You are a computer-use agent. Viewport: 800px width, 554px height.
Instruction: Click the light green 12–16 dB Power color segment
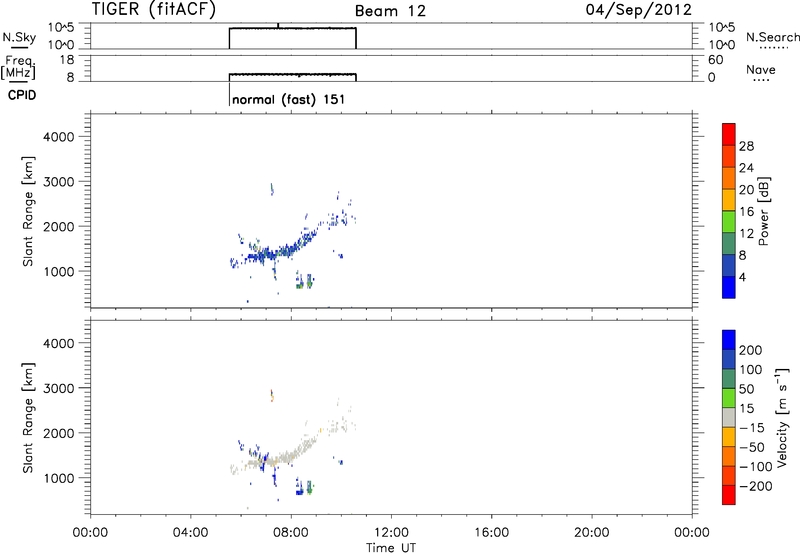pyautogui.click(x=729, y=221)
